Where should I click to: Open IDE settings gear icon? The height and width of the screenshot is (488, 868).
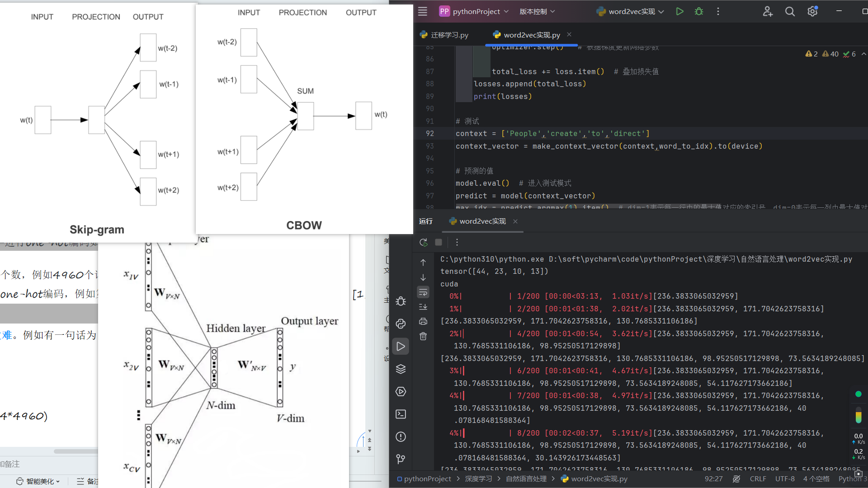tap(812, 12)
